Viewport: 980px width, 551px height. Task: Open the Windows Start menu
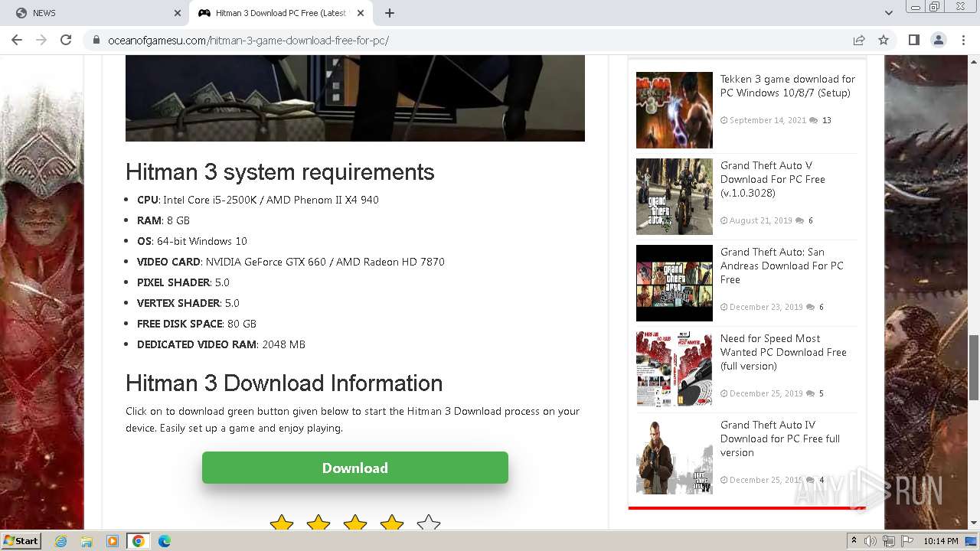pyautogui.click(x=21, y=540)
